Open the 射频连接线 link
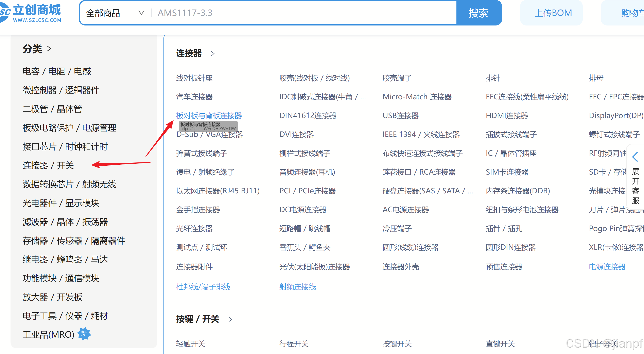The image size is (644, 354). pos(297,286)
